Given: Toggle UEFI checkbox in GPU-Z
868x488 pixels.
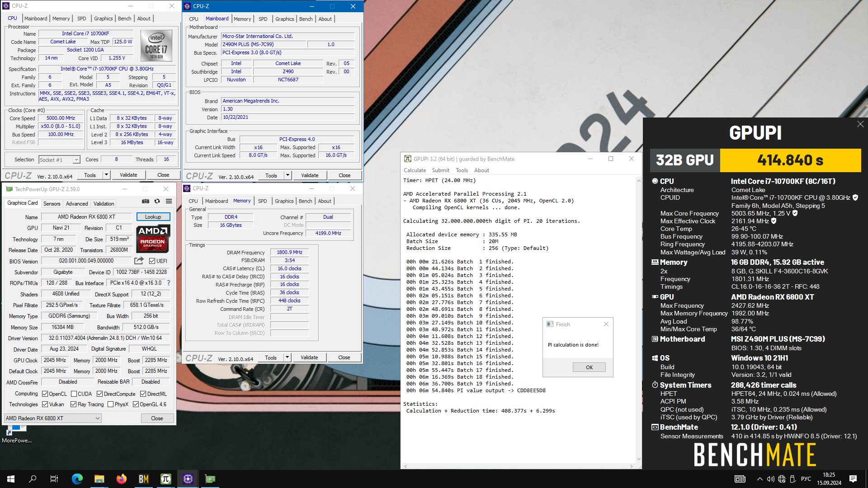Looking at the screenshot, I should pos(152,261).
